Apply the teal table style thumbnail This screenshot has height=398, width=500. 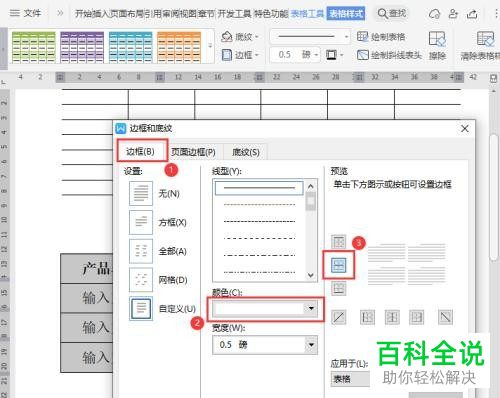[130, 47]
